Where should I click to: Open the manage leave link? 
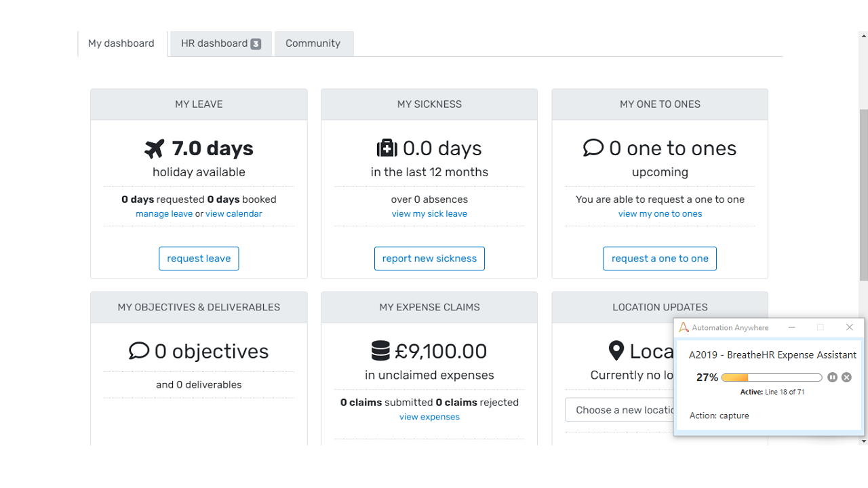[x=164, y=213]
